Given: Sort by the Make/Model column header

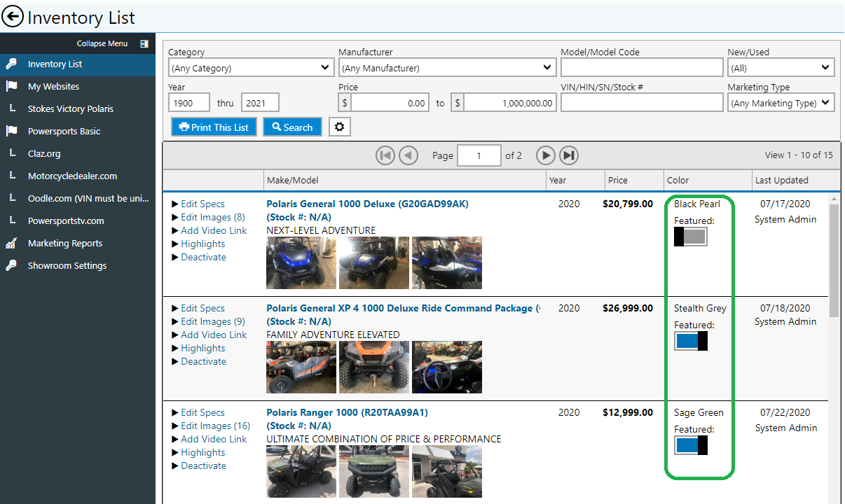Looking at the screenshot, I should [x=405, y=180].
